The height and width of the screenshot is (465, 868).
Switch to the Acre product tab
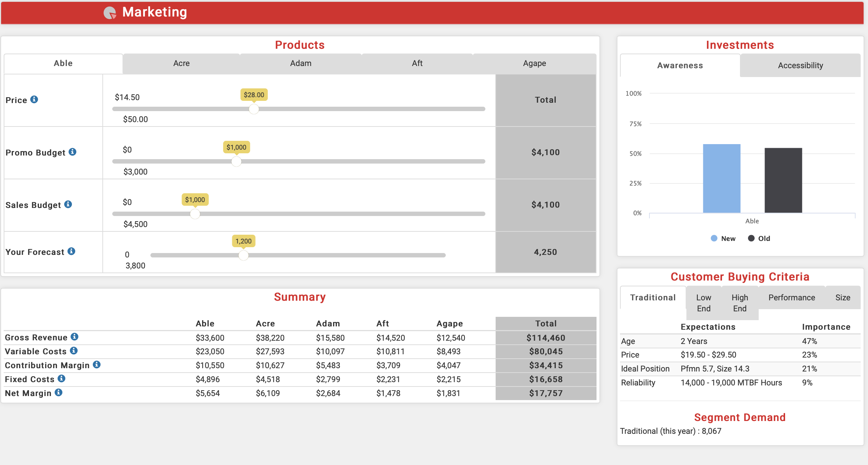coord(181,63)
